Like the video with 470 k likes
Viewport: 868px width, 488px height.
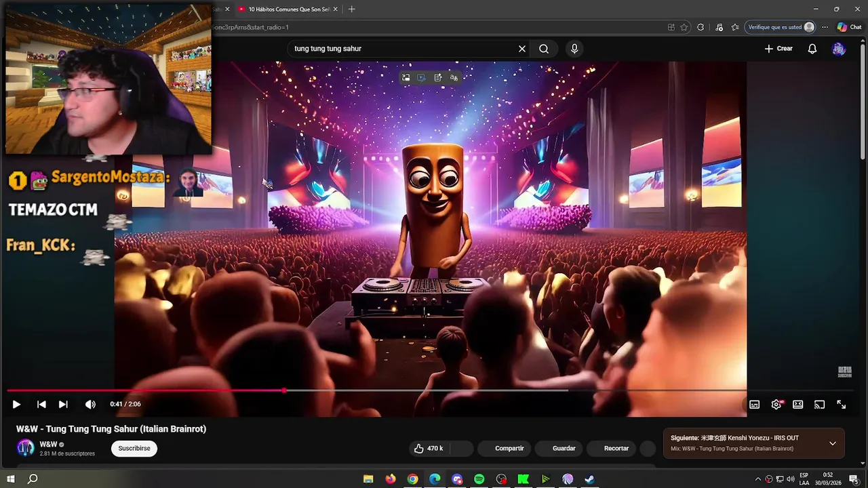[430, 449]
